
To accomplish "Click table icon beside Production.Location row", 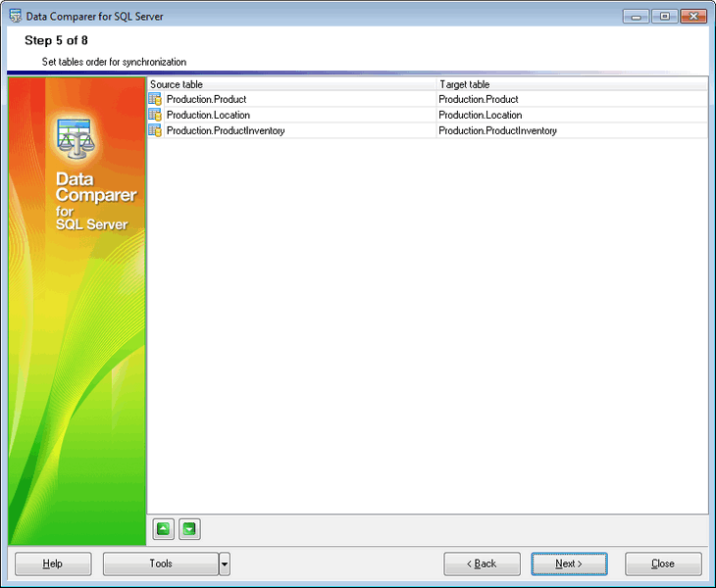I will 155,115.
